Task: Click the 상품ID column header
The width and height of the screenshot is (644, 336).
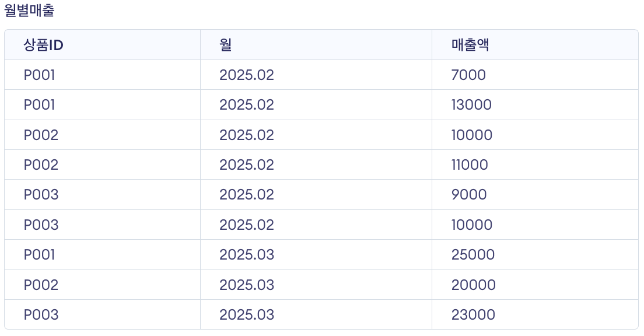Action: point(102,45)
